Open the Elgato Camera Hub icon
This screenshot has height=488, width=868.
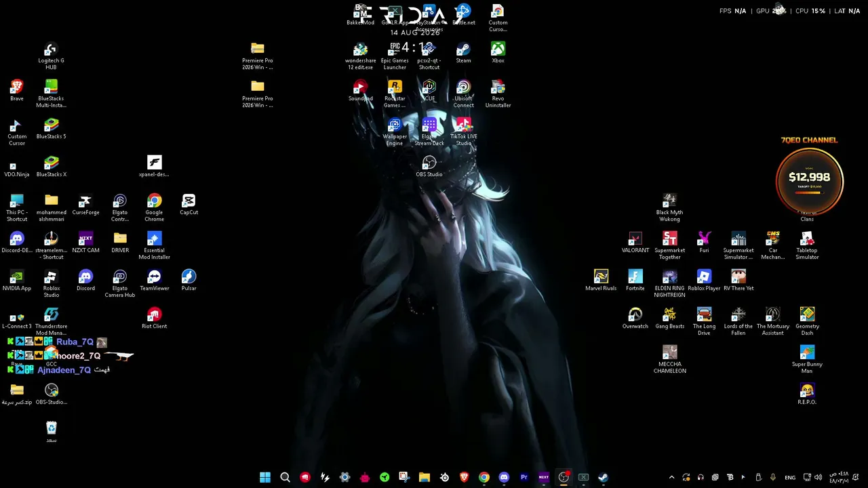coord(120,284)
